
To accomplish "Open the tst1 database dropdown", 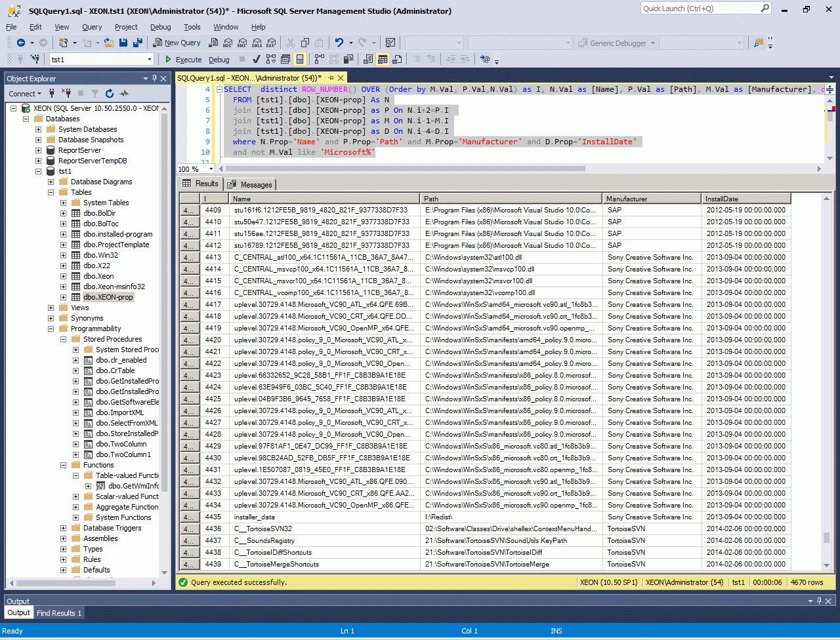I will [x=149, y=59].
